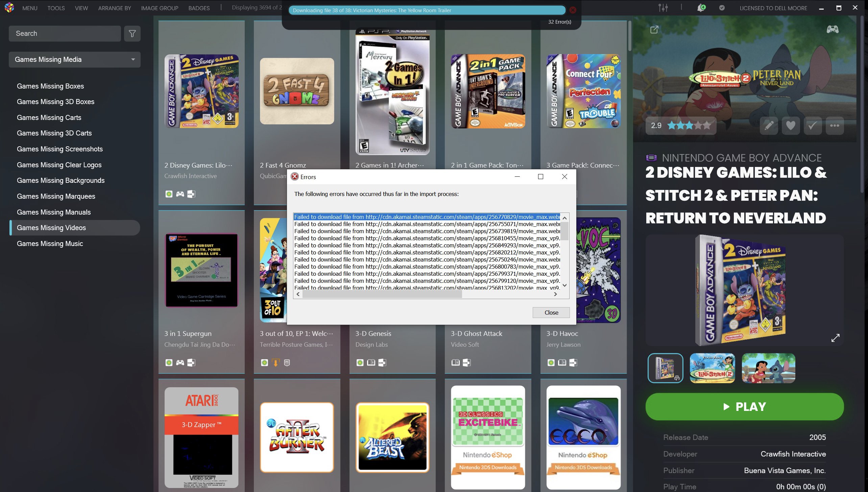The image size is (868, 492).
Task: Click the checkmark status icon in top bar
Action: [722, 8]
